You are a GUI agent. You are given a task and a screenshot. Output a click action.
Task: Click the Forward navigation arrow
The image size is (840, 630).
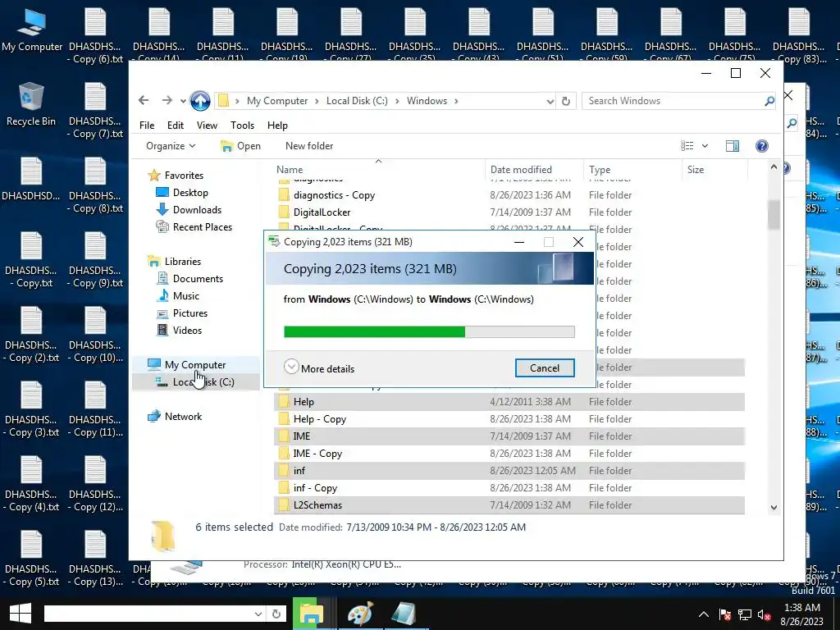[167, 100]
